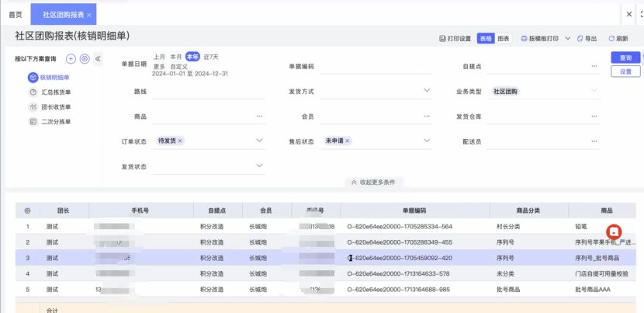Click the add query scheme plus icon
Image resolution: width=644 pixels, height=313 pixels.
coord(71,59)
